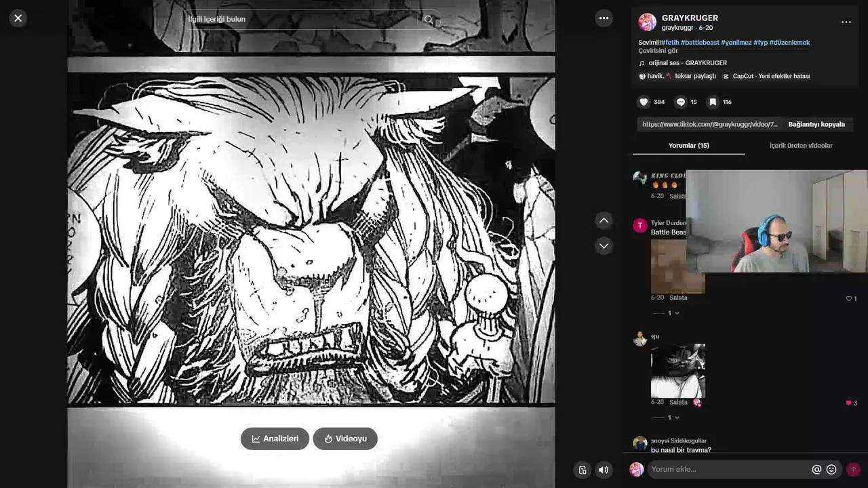Like the video with the heart icon
The width and height of the screenshot is (868, 488).
click(x=644, y=102)
